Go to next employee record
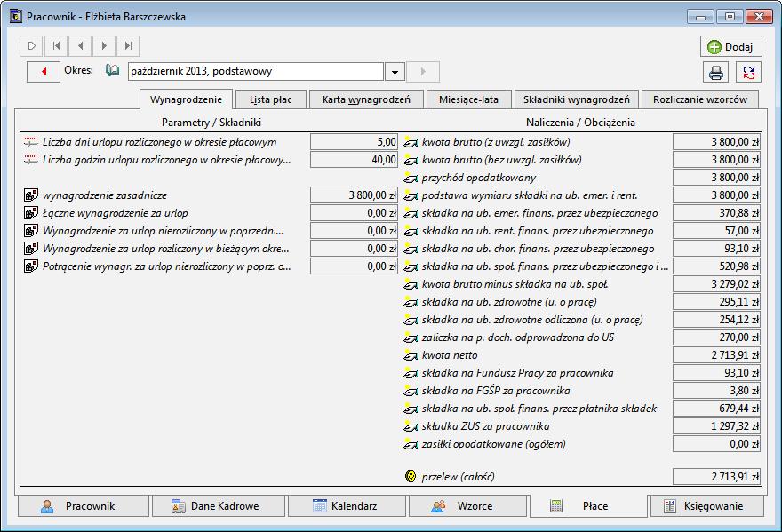The height and width of the screenshot is (532, 782). (104, 46)
